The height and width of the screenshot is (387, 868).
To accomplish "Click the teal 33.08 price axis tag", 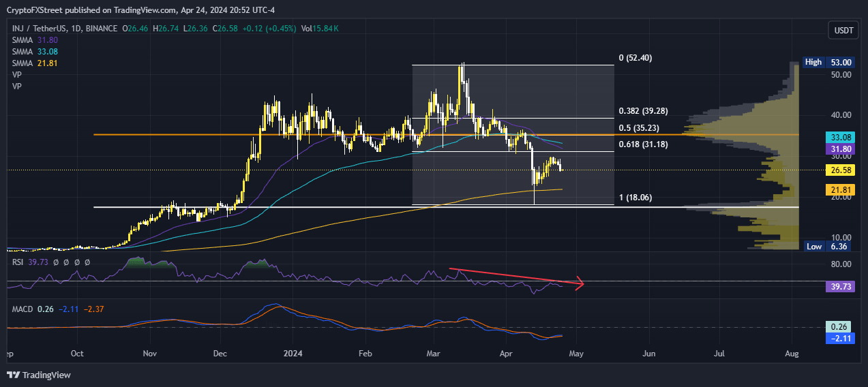I will click(x=837, y=137).
